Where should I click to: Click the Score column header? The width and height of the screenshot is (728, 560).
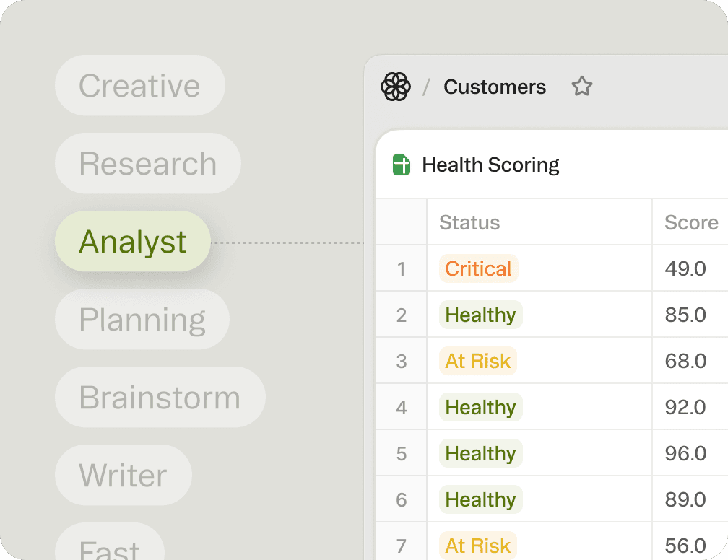click(691, 223)
